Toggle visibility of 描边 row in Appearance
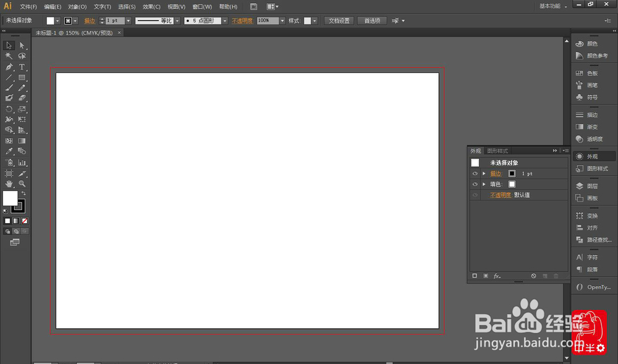The width and height of the screenshot is (618, 364). 475,173
